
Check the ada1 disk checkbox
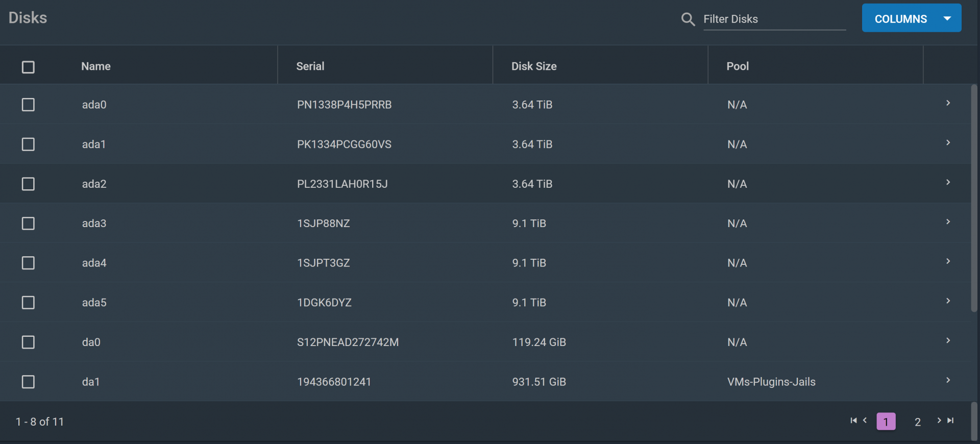click(28, 144)
